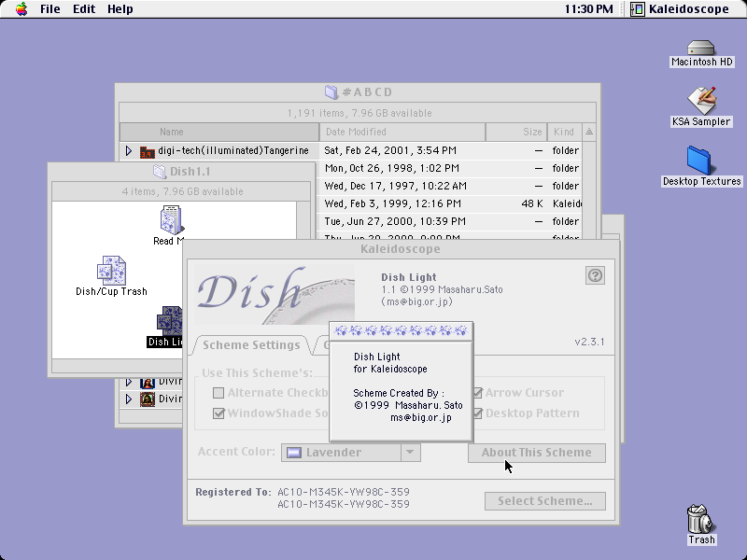
Task: Sort #ABCD list by Size column
Action: coord(516,132)
